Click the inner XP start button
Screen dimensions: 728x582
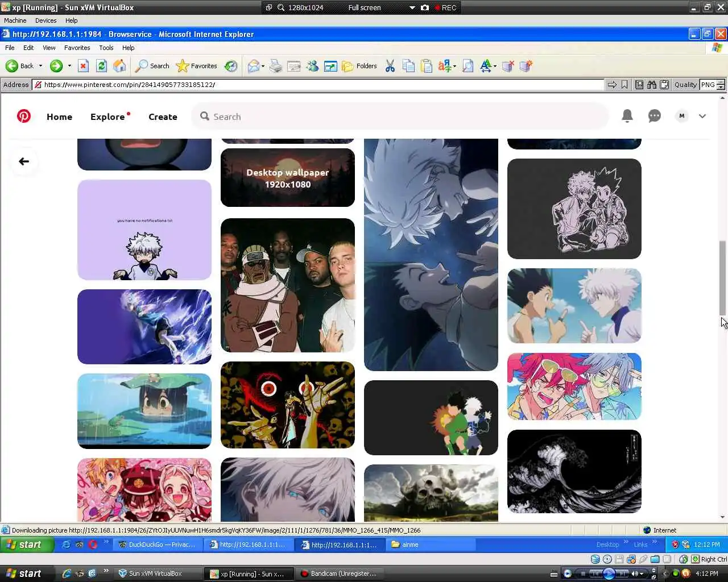pyautogui.click(x=27, y=544)
